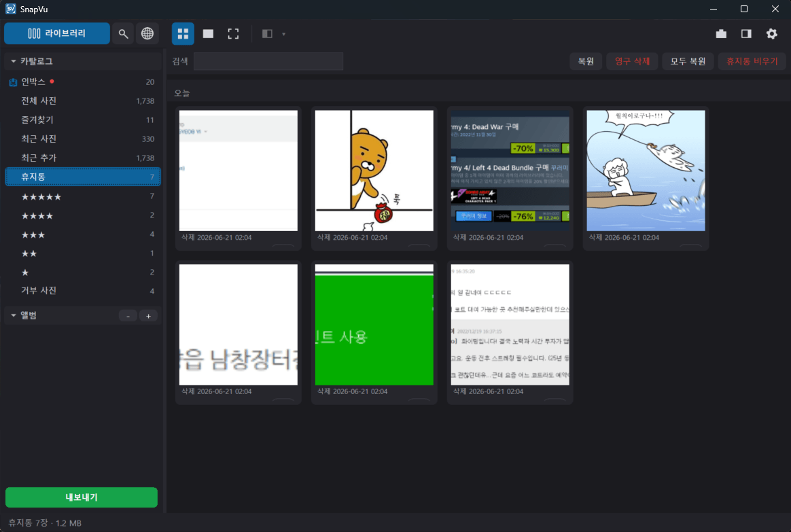Click 영구 삭제 permanent delete button
Screen dimensions: 791x532
[x=632, y=61]
